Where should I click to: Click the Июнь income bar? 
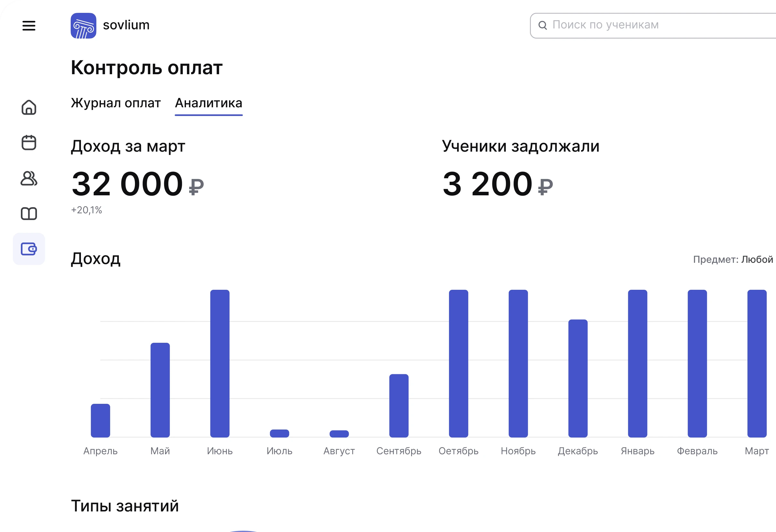[220, 363]
